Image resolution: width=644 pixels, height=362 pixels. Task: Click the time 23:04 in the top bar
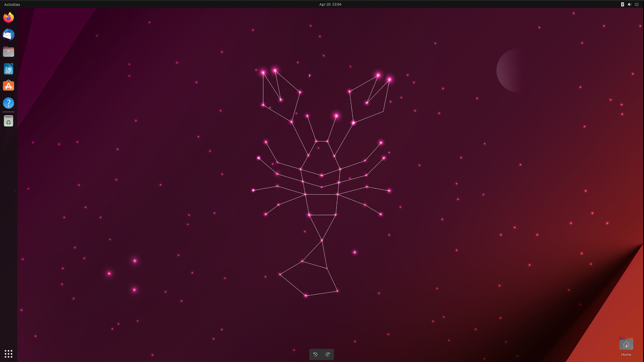(x=337, y=4)
